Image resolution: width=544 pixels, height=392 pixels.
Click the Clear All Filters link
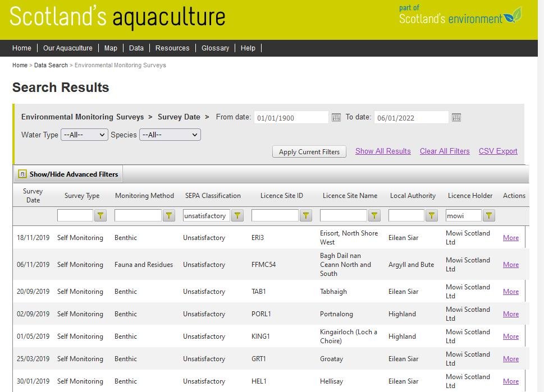445,151
